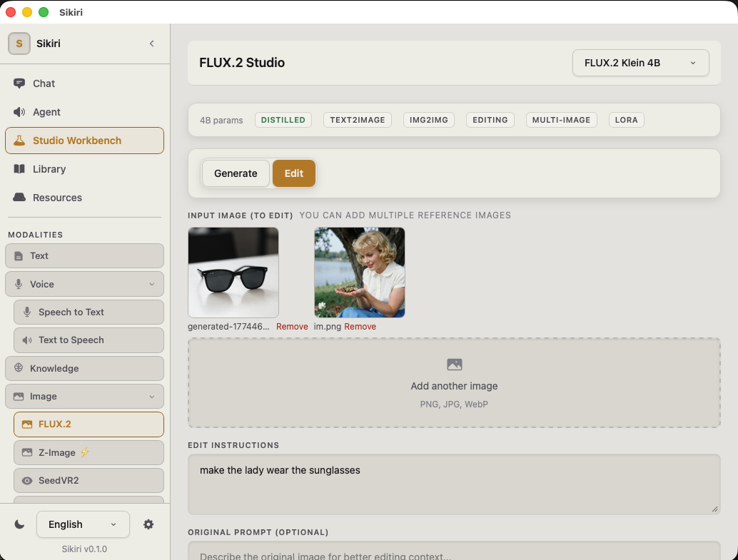Click the Knowledge globe icon

click(x=19, y=367)
